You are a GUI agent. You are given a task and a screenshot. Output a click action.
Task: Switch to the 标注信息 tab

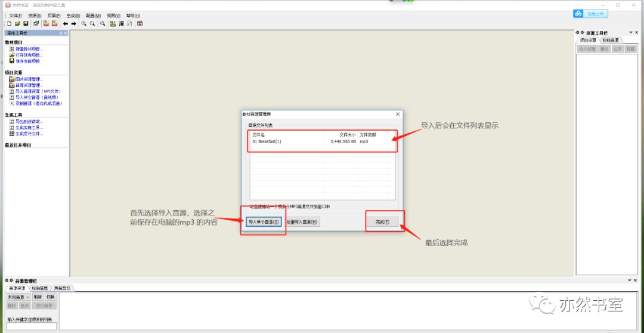coord(39,288)
